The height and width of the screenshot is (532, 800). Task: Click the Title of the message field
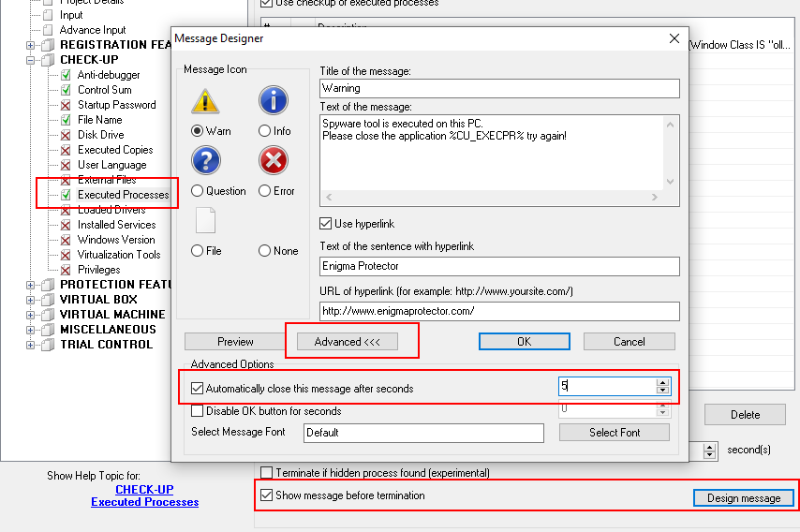pyautogui.click(x=499, y=88)
